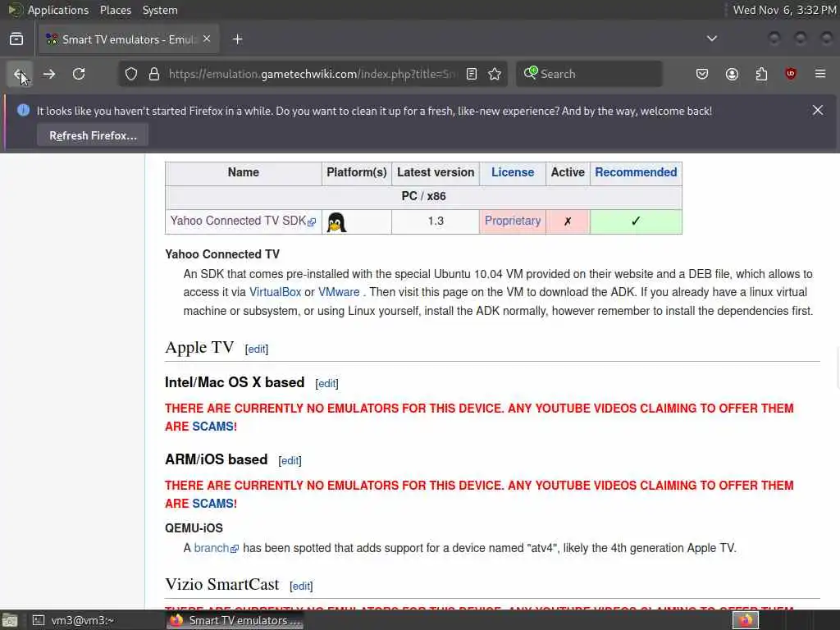
Task: Toggle reader view for this page
Action: [x=472, y=74]
